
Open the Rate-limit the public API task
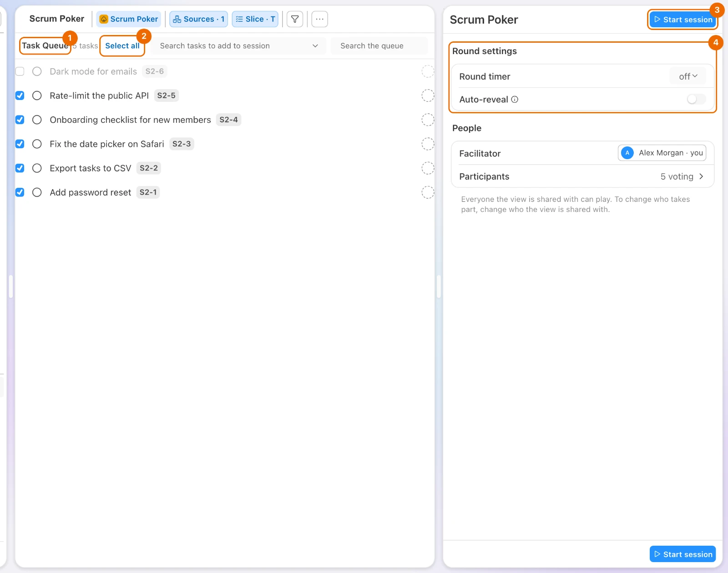[x=99, y=95]
